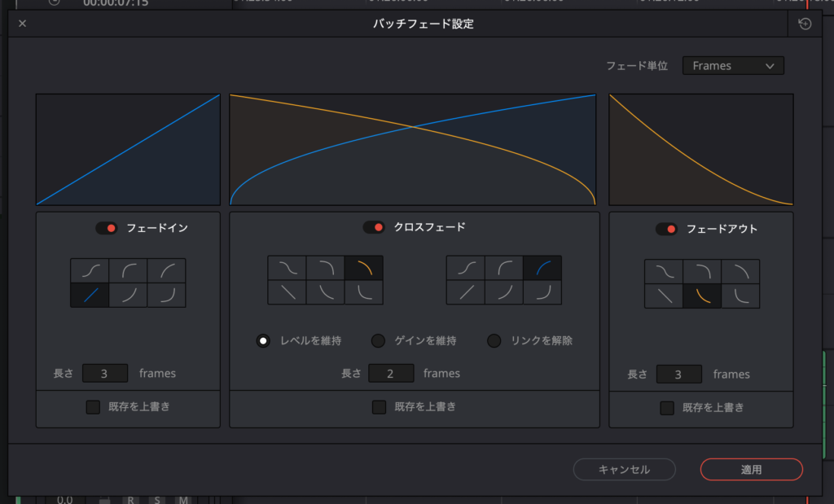
Task: Choose the S-curve shape in フェードアウト panel
Action: [x=664, y=272]
